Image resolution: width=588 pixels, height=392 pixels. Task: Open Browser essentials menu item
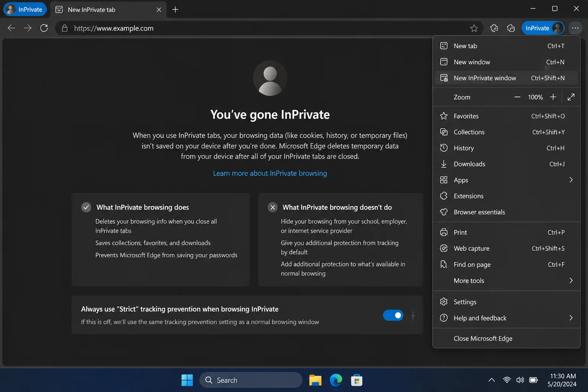click(506, 212)
